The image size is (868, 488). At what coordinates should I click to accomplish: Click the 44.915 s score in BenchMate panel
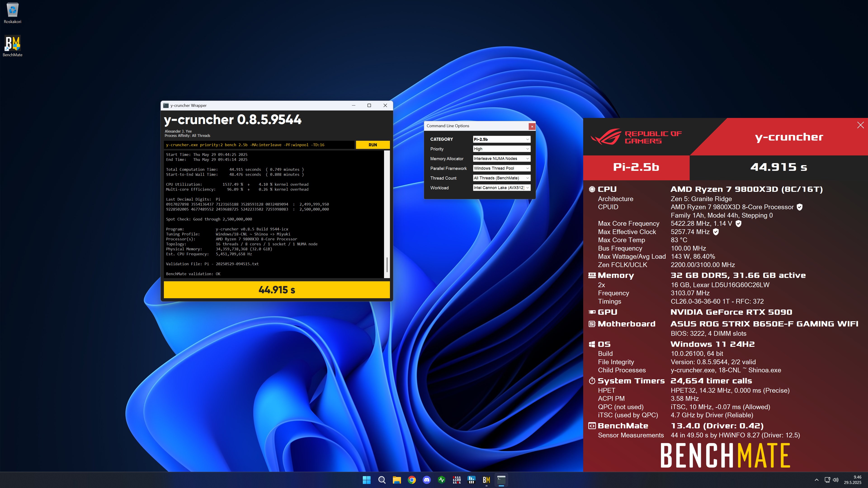(779, 167)
